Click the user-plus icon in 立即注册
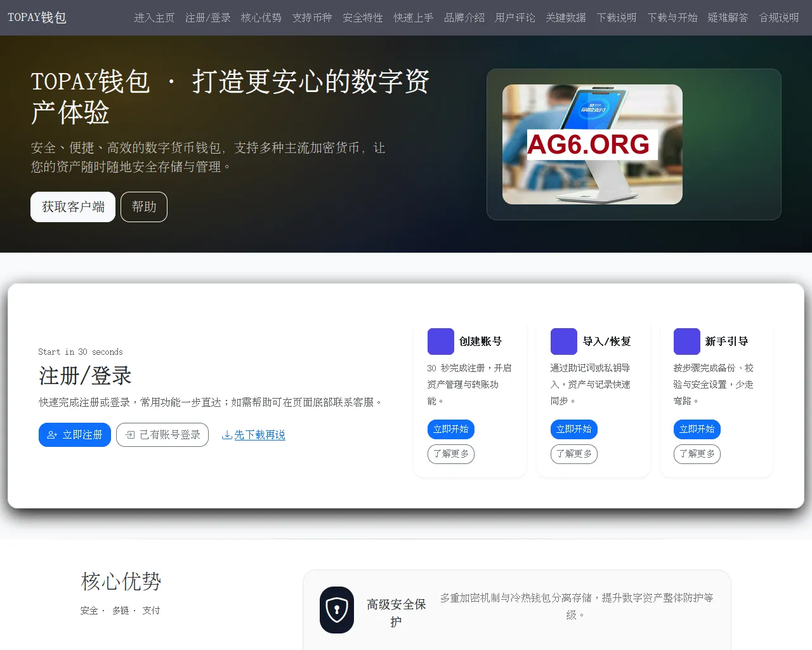The height and width of the screenshot is (650, 812). pos(52,435)
